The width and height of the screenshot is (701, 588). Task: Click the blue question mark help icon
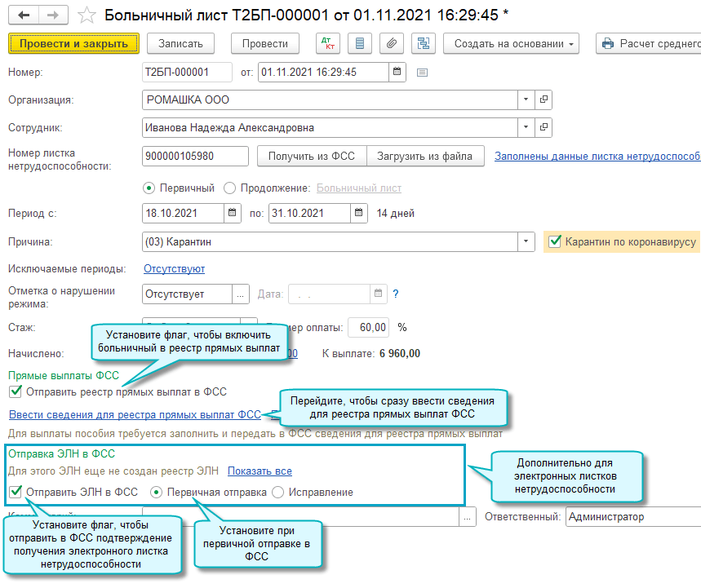coord(395,294)
